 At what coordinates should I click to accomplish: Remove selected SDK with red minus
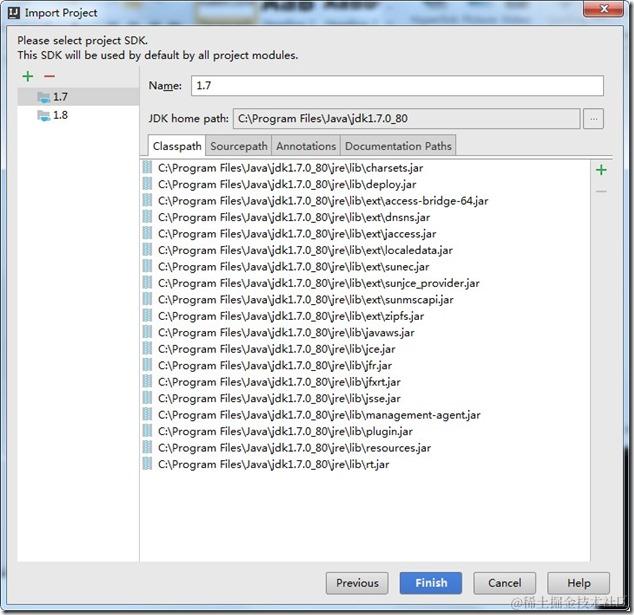(x=49, y=76)
